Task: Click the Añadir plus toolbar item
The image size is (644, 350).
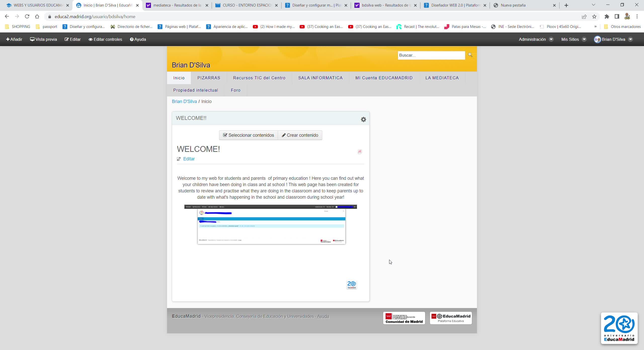Action: 14,39
